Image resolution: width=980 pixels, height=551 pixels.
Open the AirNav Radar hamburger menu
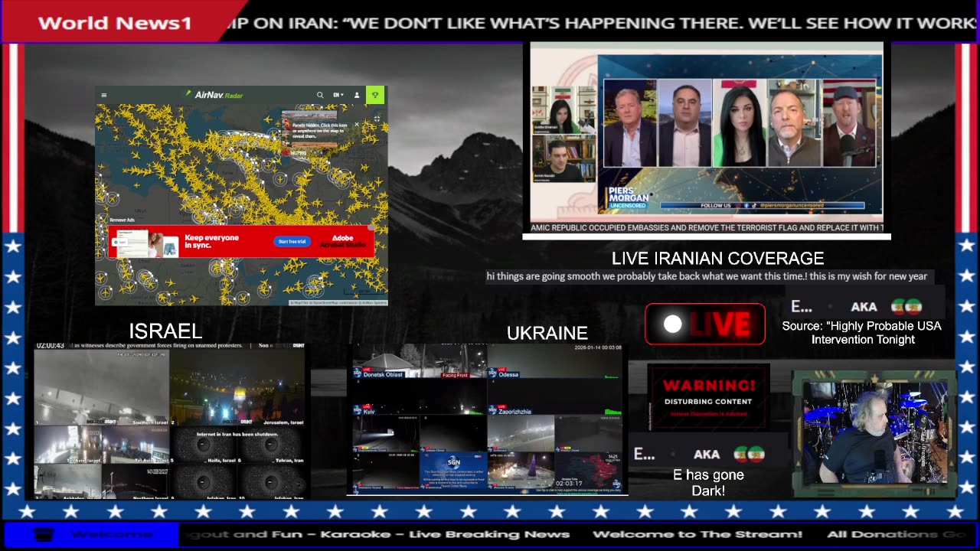(x=104, y=96)
